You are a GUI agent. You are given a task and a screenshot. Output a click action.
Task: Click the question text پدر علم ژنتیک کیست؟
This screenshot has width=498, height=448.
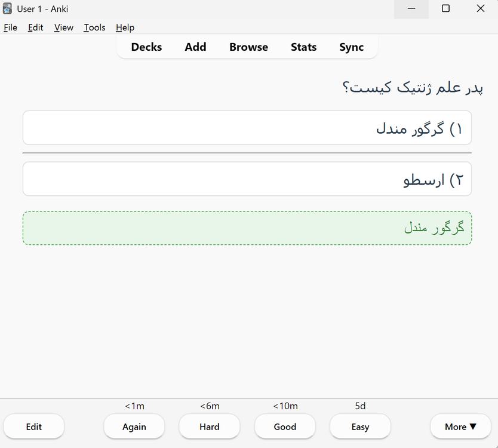tap(413, 87)
